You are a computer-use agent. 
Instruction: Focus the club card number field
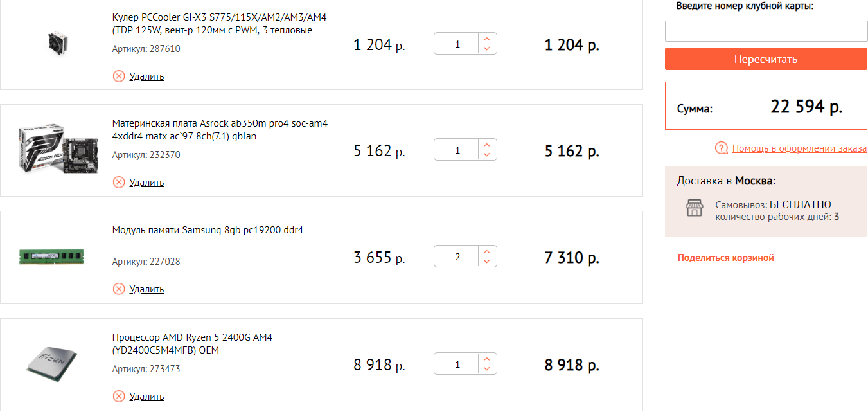coord(766,31)
